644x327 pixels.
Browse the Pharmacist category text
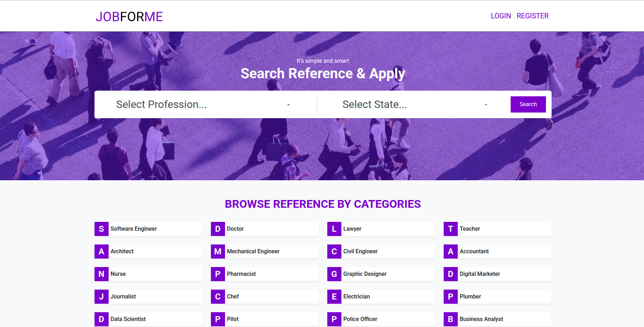tap(241, 274)
